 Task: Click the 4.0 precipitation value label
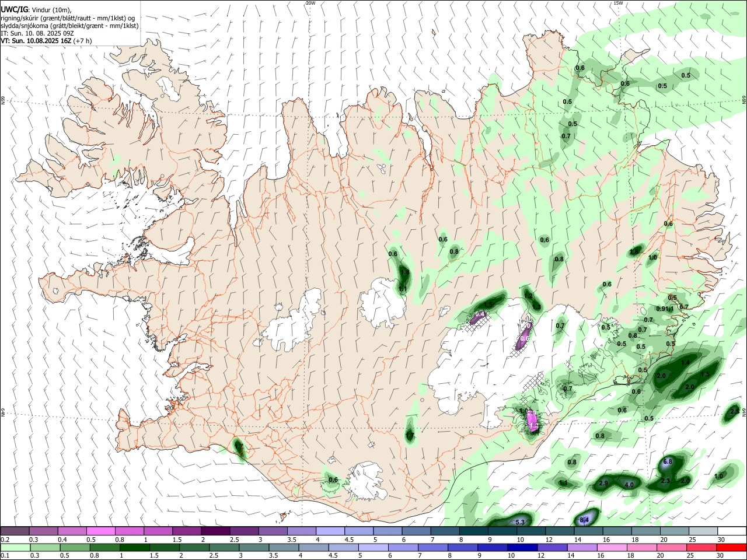click(629, 485)
